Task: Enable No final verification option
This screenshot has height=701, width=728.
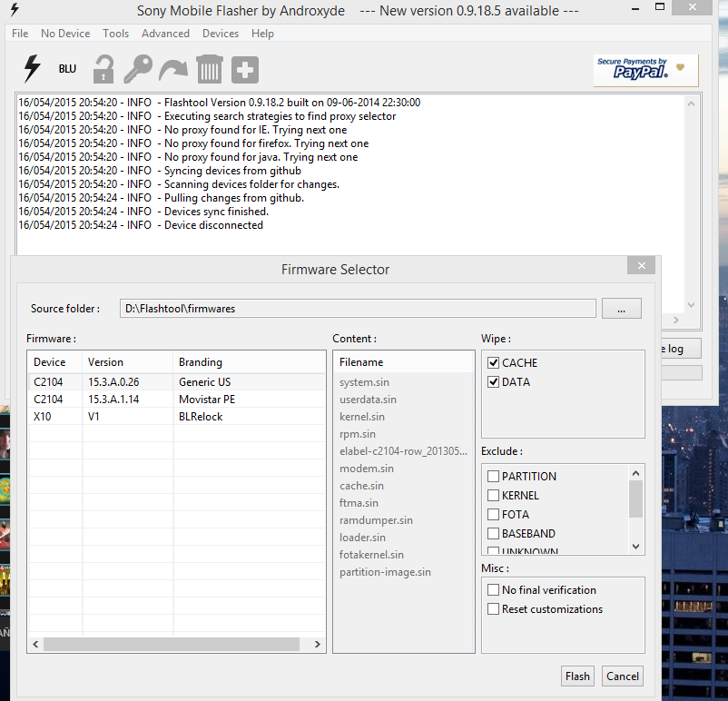Action: [493, 590]
